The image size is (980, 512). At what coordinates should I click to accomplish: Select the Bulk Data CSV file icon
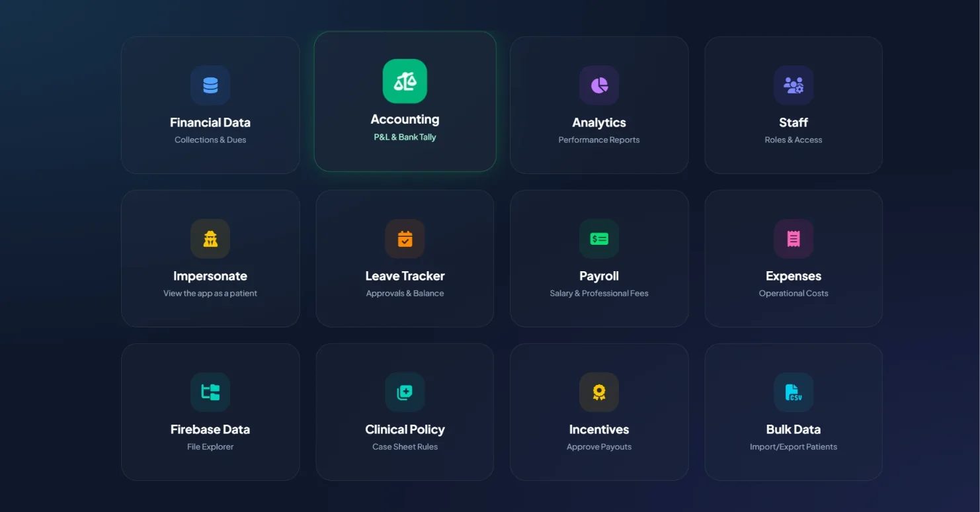(794, 392)
